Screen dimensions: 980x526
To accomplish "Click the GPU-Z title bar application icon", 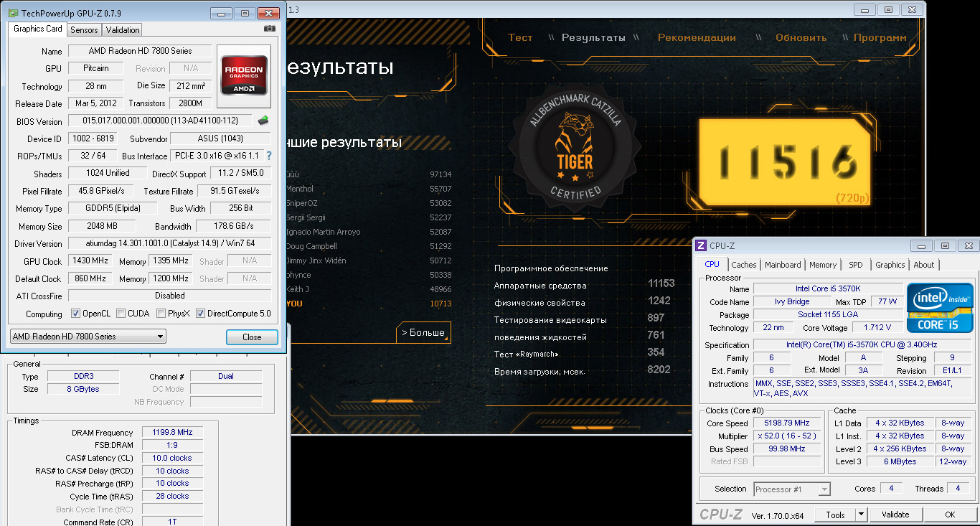I will click(x=13, y=13).
